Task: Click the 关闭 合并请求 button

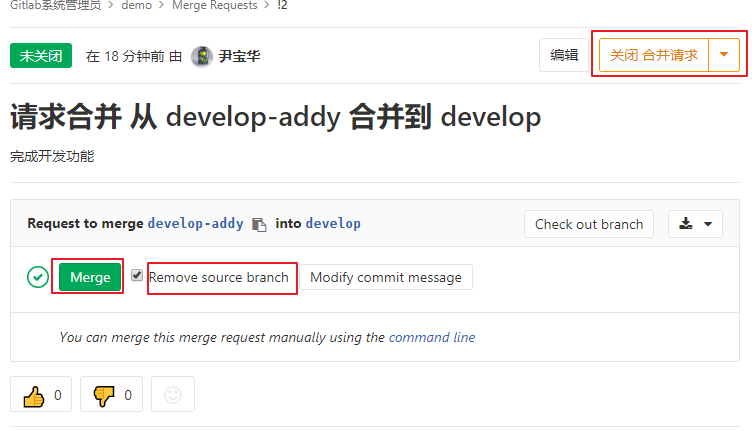Action: tap(654, 55)
